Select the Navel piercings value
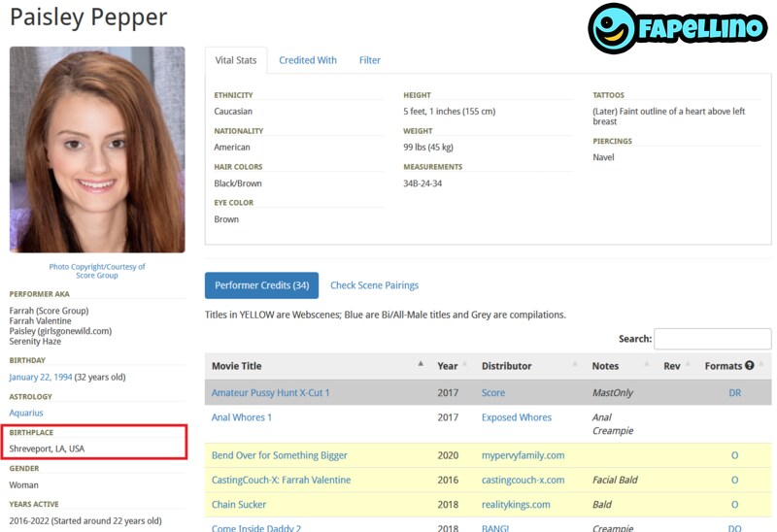The image size is (777, 532). pyautogui.click(x=603, y=157)
